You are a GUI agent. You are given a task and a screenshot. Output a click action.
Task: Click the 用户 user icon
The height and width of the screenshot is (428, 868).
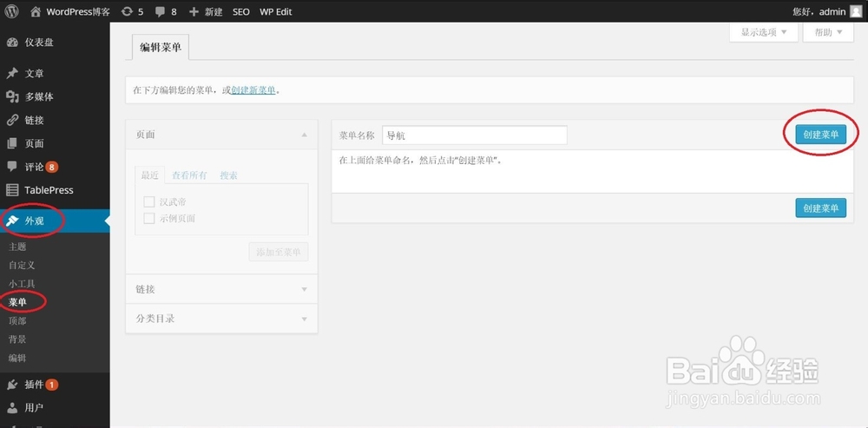12,408
